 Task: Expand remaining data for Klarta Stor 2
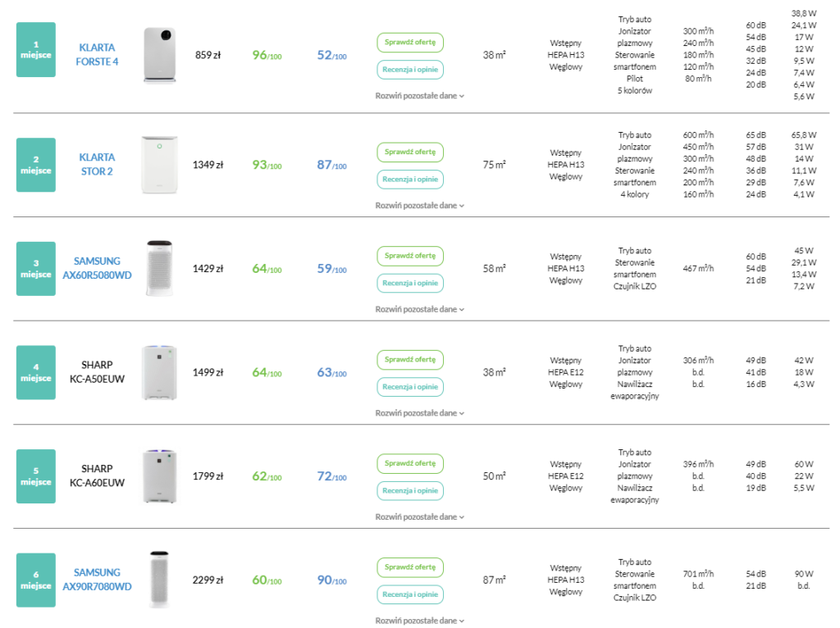point(420,206)
